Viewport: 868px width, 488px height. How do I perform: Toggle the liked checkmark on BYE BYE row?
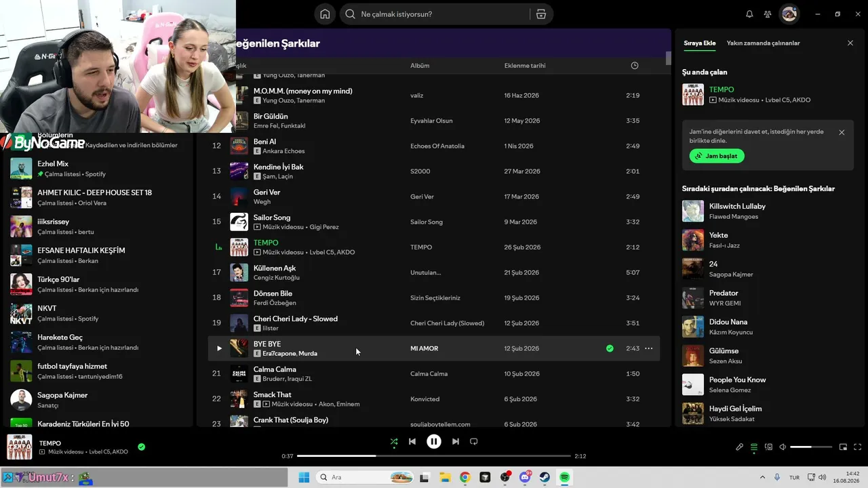tap(610, 348)
